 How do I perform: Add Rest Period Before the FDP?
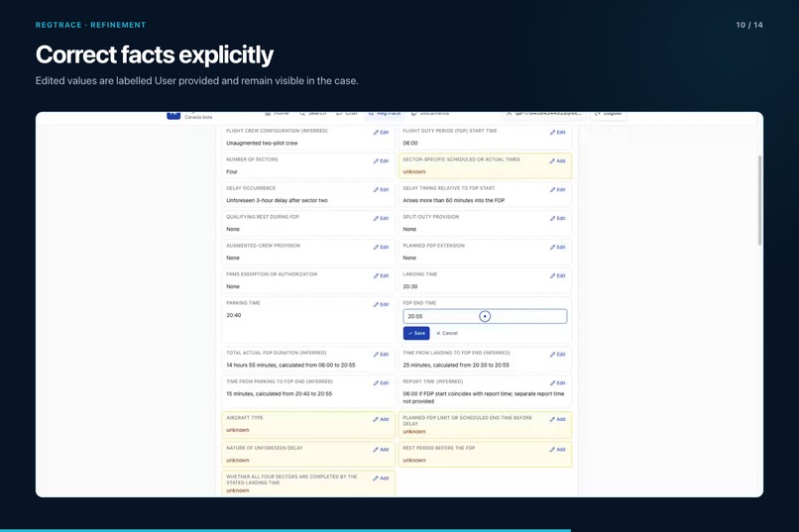pos(557,450)
